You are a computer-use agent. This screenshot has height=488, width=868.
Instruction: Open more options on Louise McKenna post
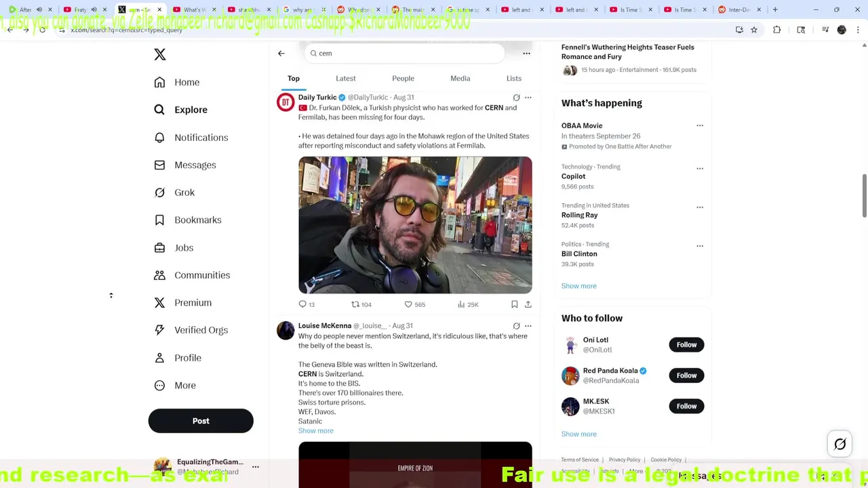click(x=528, y=326)
